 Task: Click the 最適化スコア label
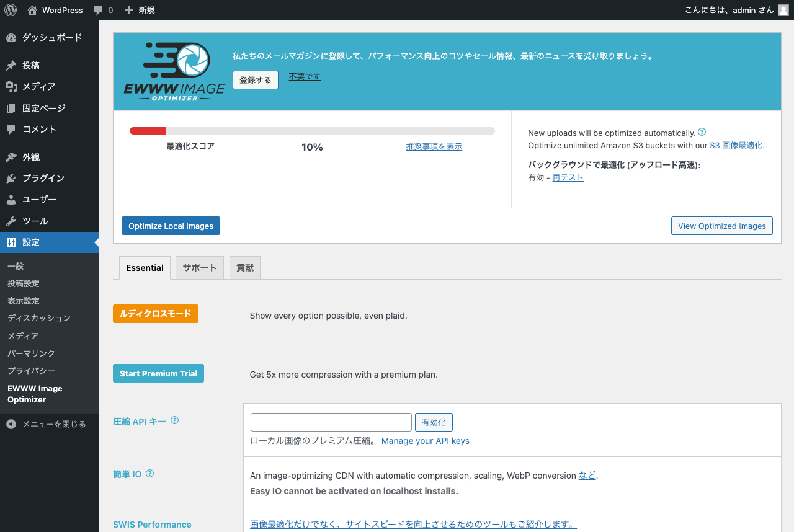click(190, 147)
